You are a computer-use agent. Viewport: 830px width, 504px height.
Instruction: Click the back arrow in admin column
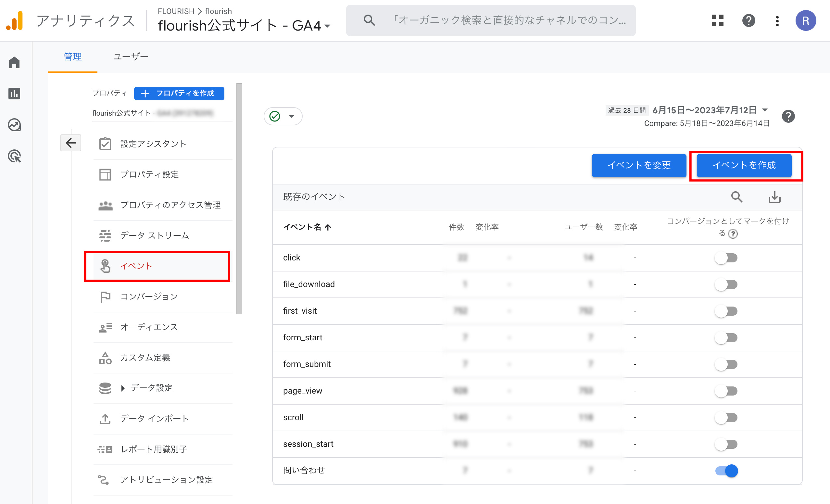71,143
